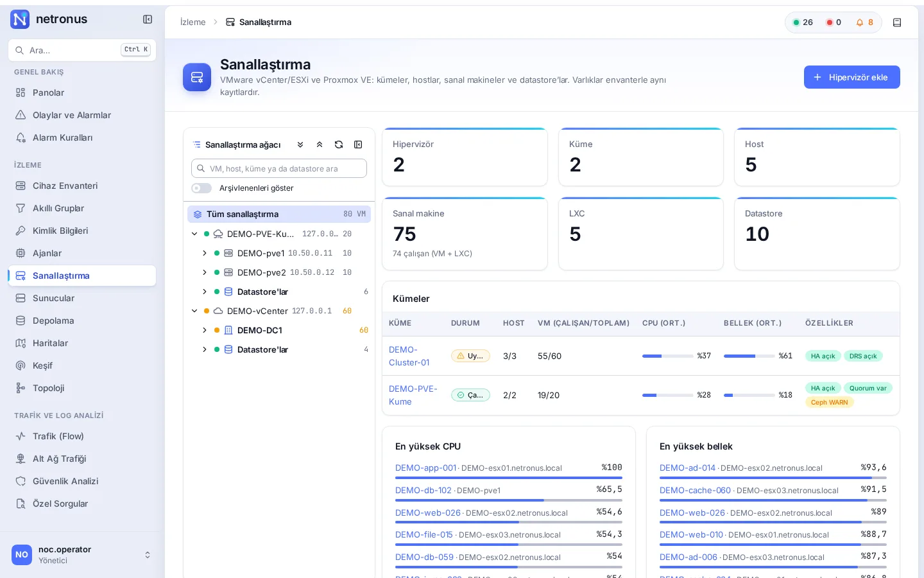
Task: Collapse the sidebar with the panel icon
Action: coord(148,19)
